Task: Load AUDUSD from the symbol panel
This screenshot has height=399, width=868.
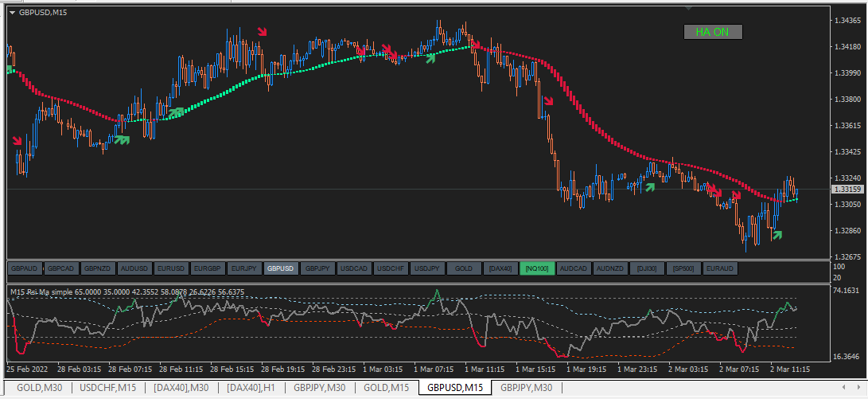Action: pyautogui.click(x=134, y=268)
